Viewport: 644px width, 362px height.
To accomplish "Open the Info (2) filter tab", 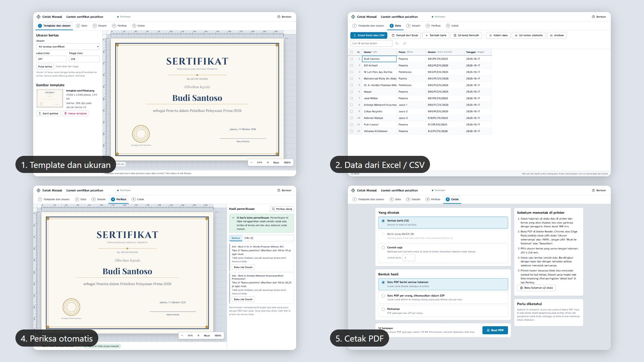I will 249,238.
